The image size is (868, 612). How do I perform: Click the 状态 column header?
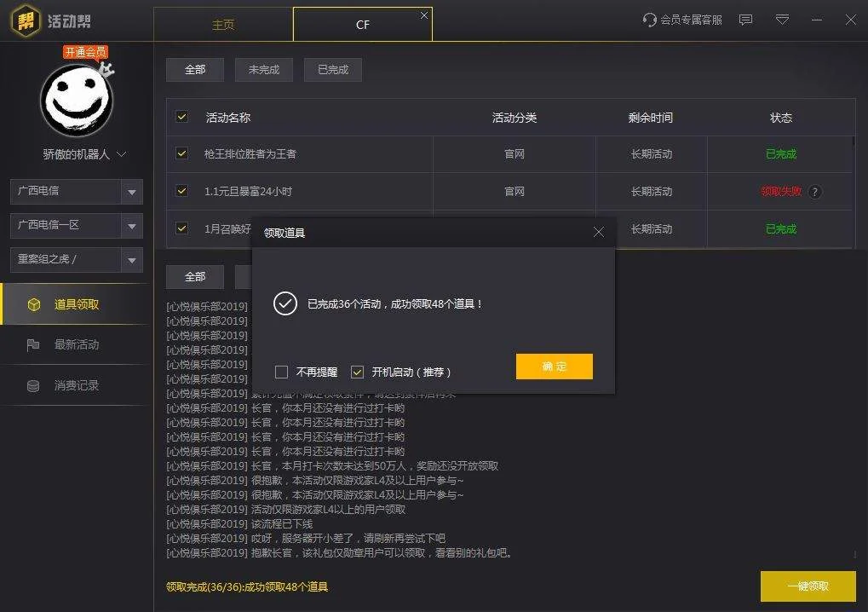(x=781, y=118)
